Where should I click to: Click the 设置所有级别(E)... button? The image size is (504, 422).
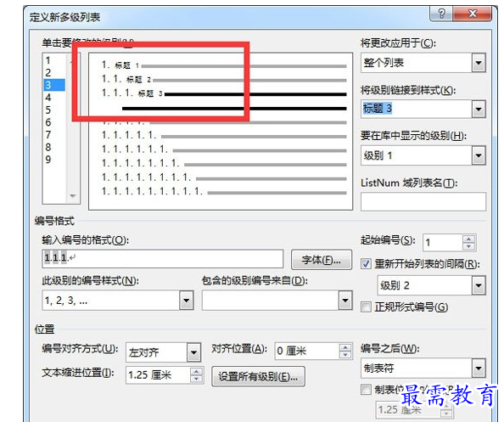tap(258, 376)
